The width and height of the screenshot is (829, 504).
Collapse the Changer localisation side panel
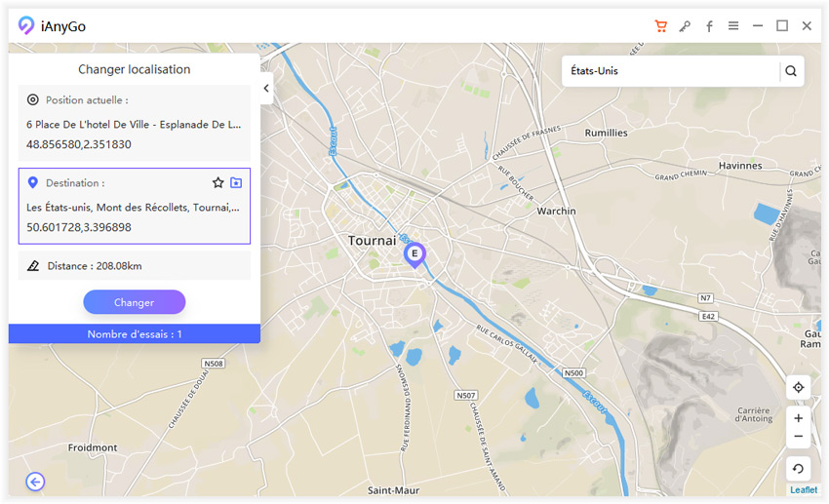point(266,89)
